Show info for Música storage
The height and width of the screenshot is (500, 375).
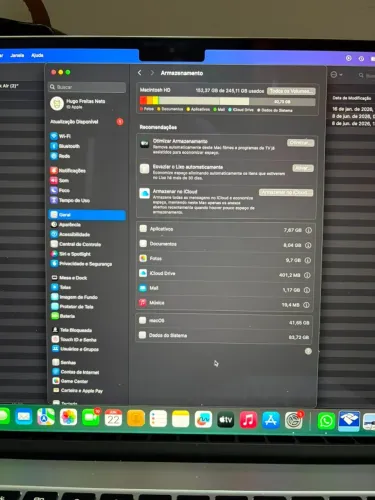click(306, 305)
